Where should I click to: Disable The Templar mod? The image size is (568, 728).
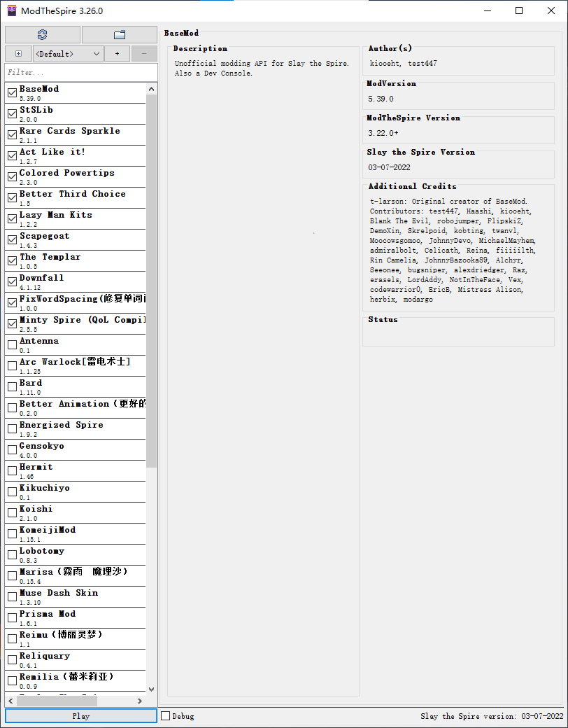13,261
